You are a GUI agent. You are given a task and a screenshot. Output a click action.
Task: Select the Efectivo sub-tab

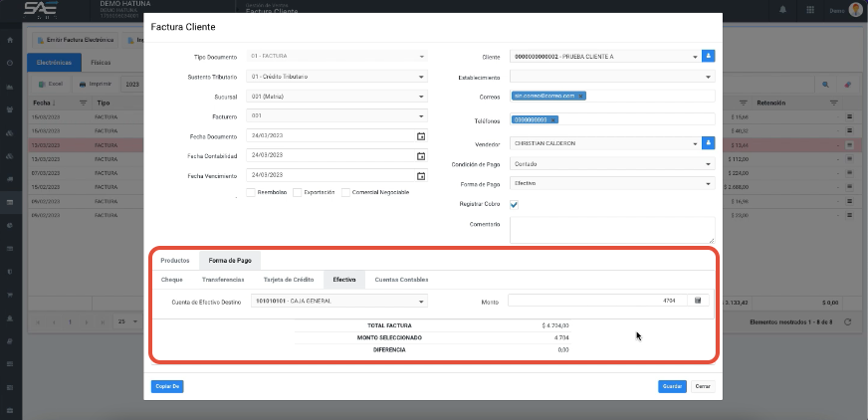point(343,280)
